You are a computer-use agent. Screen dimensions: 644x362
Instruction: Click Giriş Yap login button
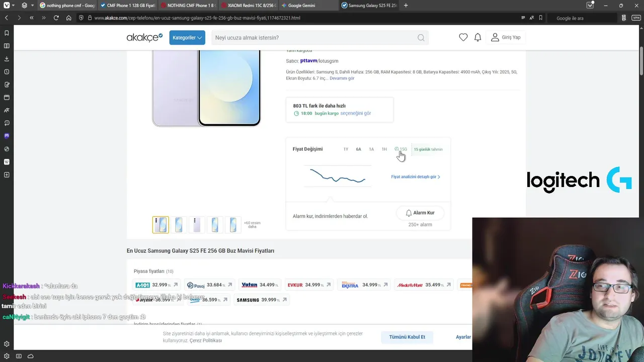point(506,37)
